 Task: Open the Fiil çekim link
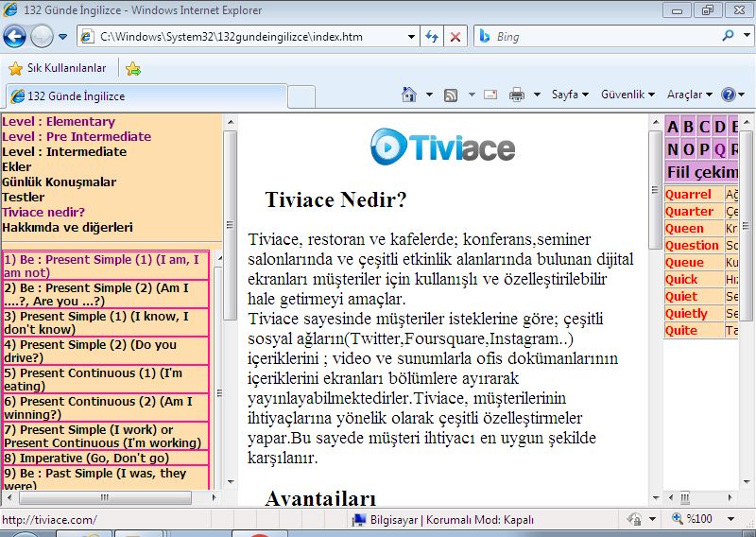coord(702,172)
